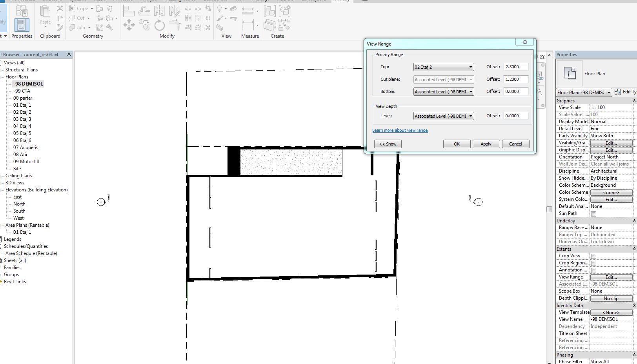Click the Properties palette ribbon button
Image resolution: width=637 pixels, height=364 pixels.
(22, 25)
